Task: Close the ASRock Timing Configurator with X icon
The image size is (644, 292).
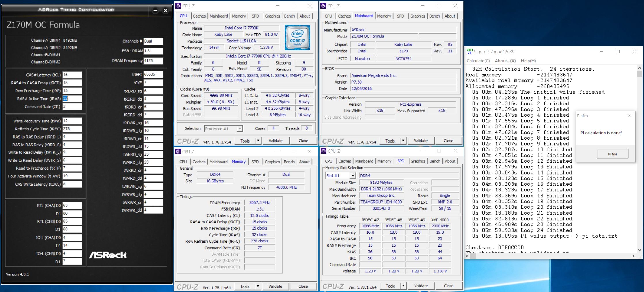Action: coord(166,11)
